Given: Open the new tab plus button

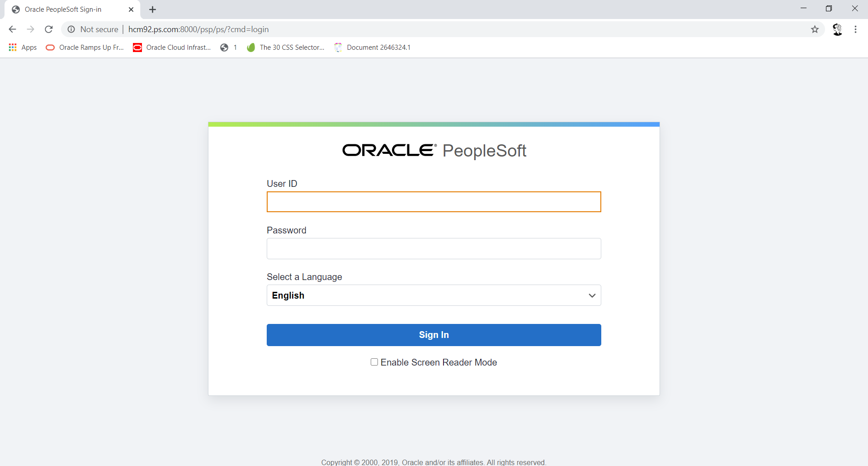Looking at the screenshot, I should point(153,10).
